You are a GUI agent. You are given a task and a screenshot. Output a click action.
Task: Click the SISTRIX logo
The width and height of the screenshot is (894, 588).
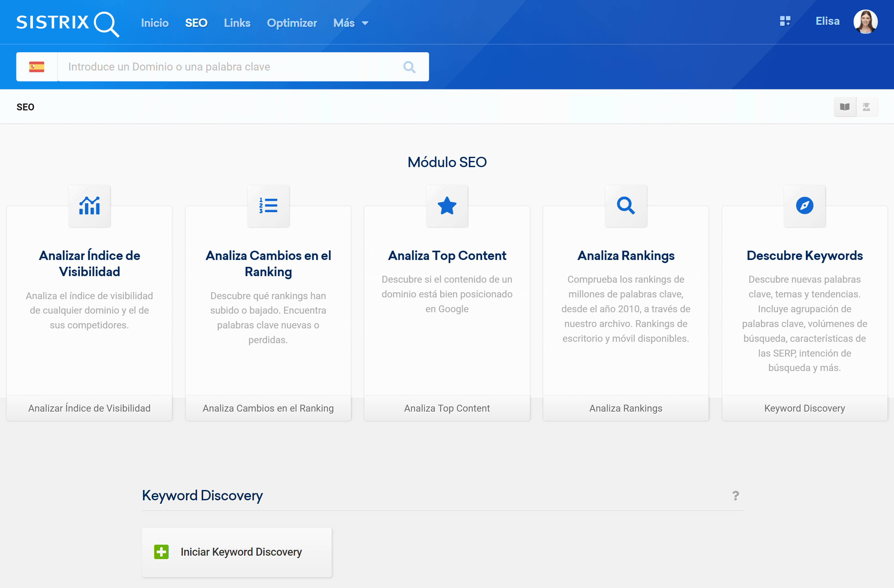[68, 23]
